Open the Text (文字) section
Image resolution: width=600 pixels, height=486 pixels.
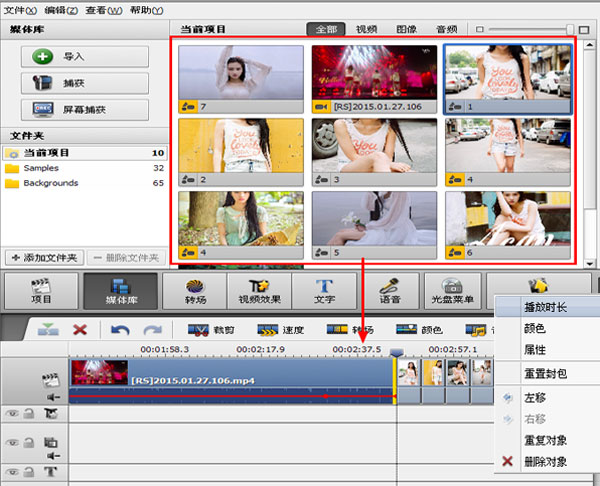click(324, 291)
